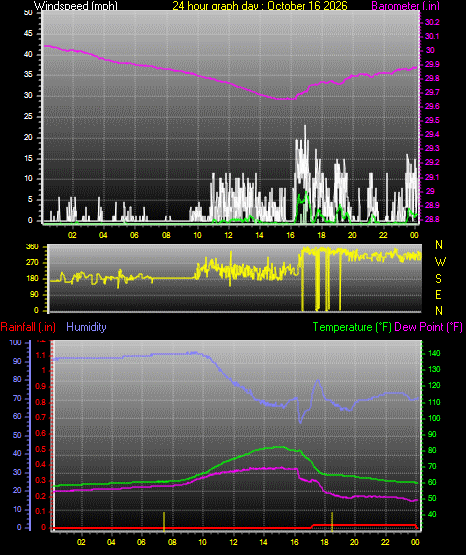Click the "29.3" value on barometer axis

[432, 148]
